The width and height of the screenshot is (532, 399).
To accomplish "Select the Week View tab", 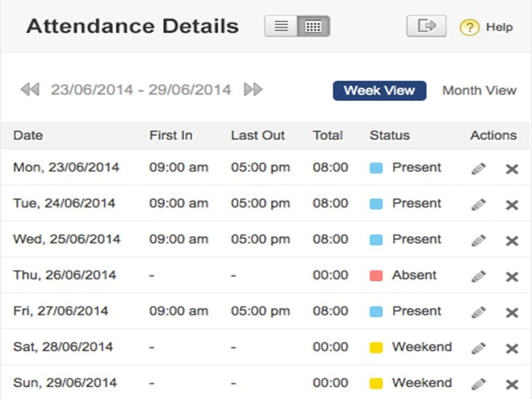I will (x=379, y=90).
